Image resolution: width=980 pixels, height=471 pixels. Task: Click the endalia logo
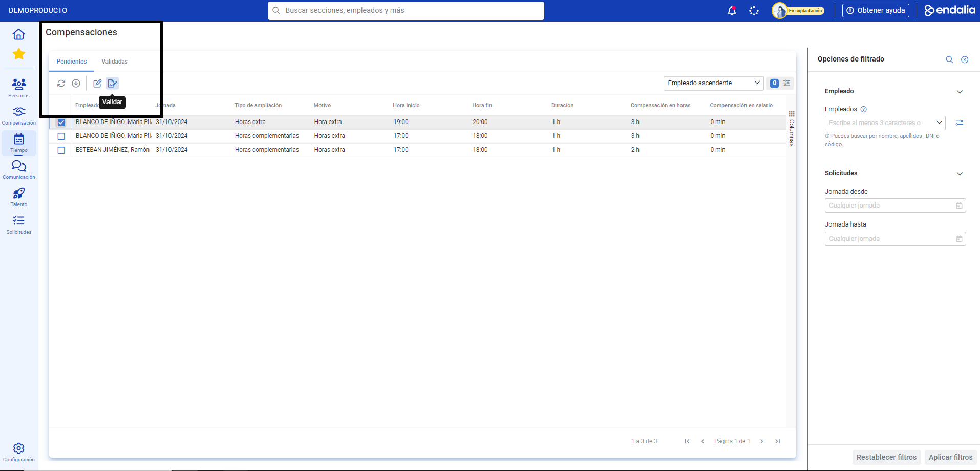950,10
